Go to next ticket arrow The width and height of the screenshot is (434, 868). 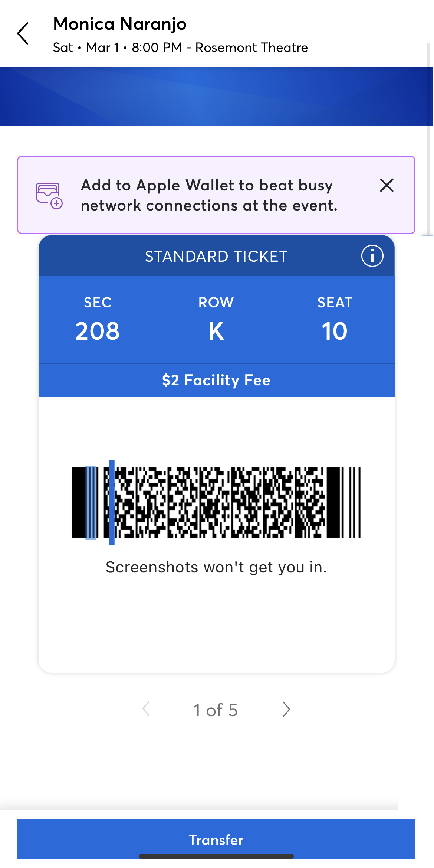point(286,709)
